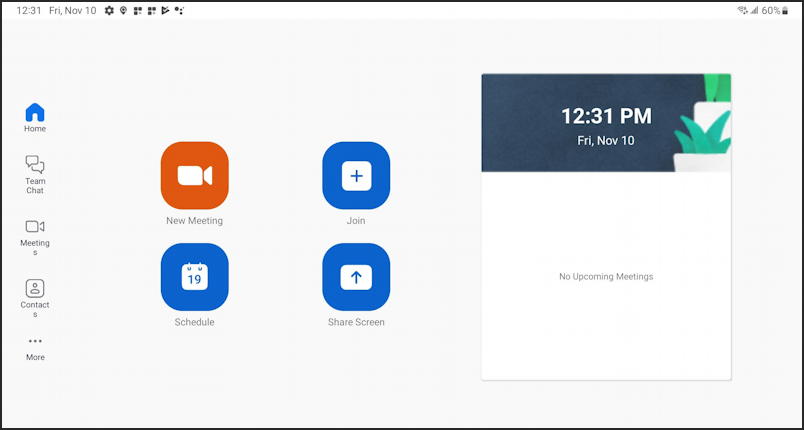Tap the Share Screen arrow icon
Viewport: 804px width, 430px height.
[356, 277]
